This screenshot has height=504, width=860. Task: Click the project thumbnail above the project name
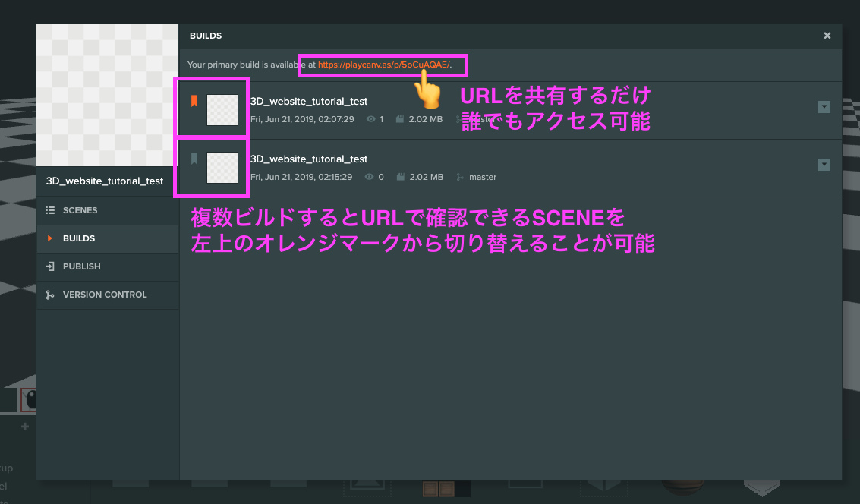107,94
